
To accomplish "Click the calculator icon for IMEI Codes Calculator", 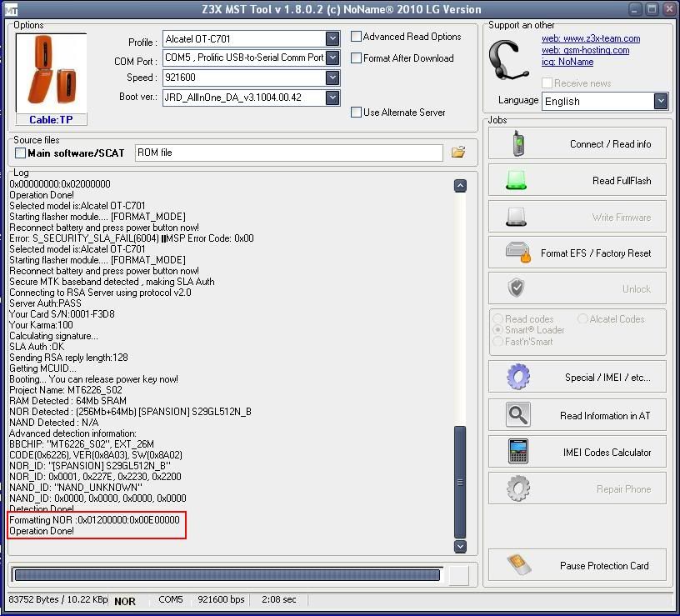I will tap(517, 452).
